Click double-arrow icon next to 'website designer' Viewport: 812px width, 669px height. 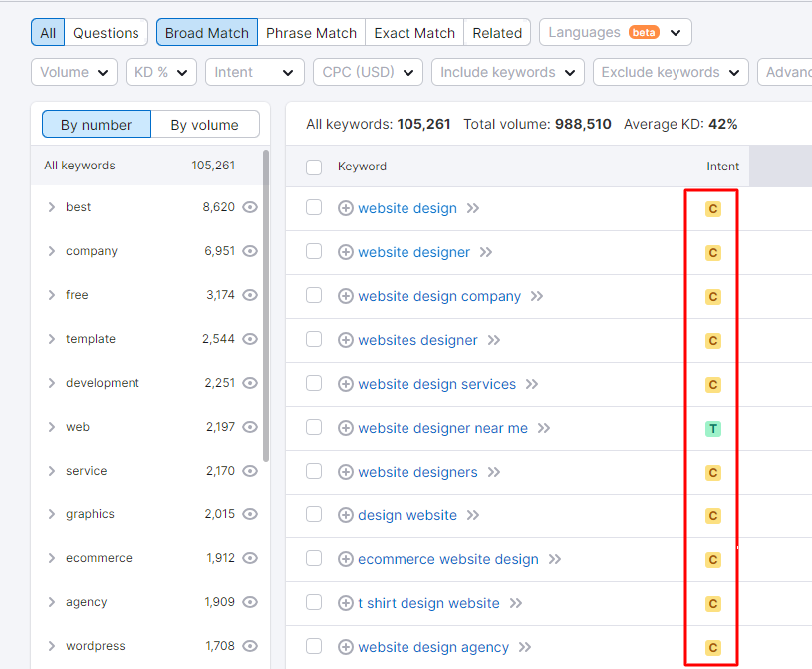[x=486, y=252]
